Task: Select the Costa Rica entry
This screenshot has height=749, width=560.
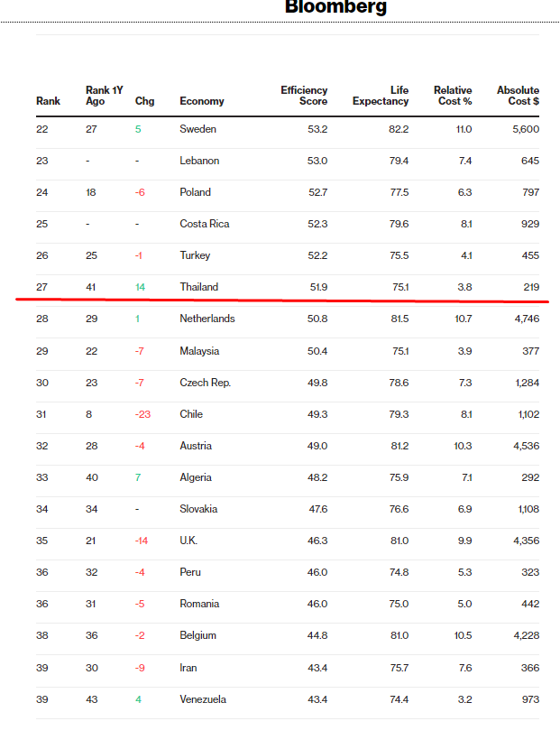Action: click(204, 224)
